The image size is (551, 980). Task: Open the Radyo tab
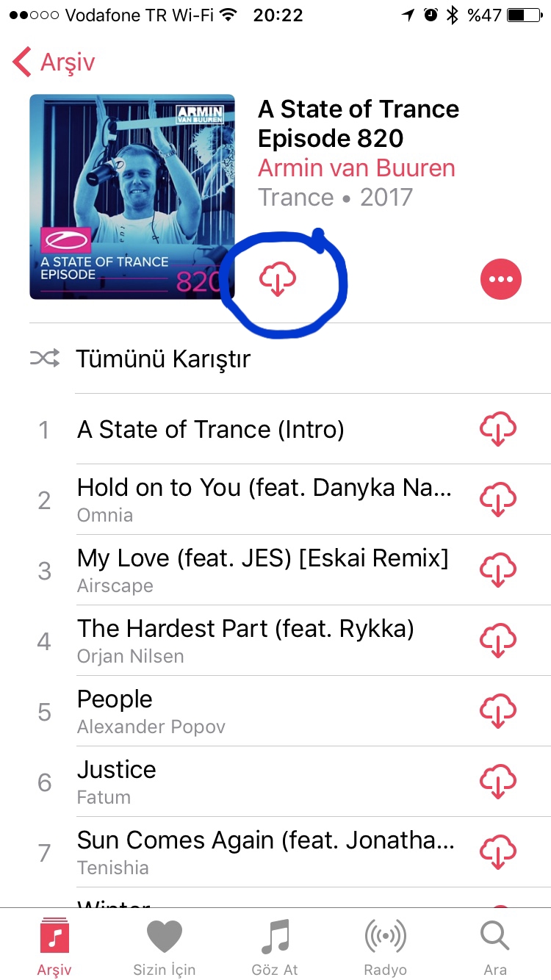tap(385, 947)
